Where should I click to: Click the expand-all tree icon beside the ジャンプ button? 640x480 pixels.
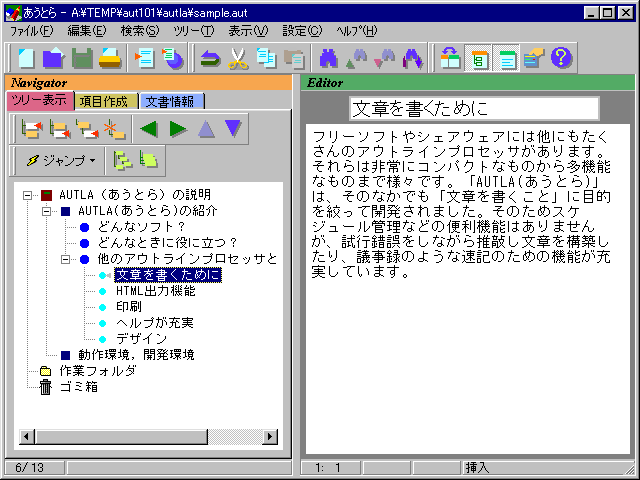pyautogui.click(x=122, y=160)
